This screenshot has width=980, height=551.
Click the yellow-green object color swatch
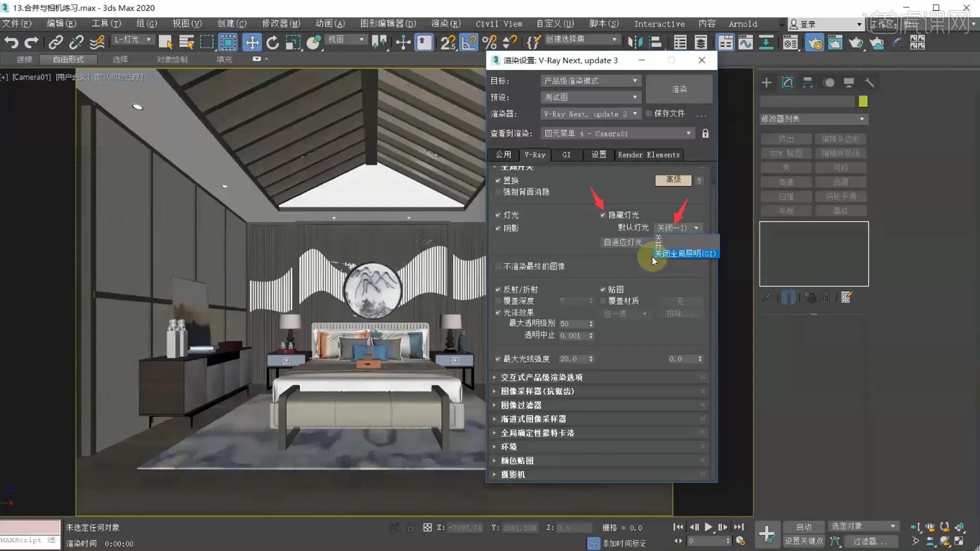point(863,102)
